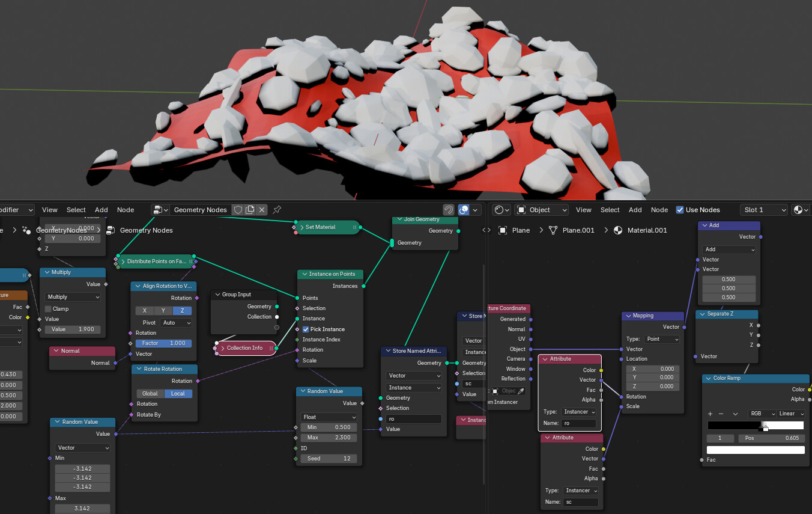This screenshot has width=812, height=514.
Task: Open the Color Ramp RGB color mode dropdown
Action: tap(761, 414)
